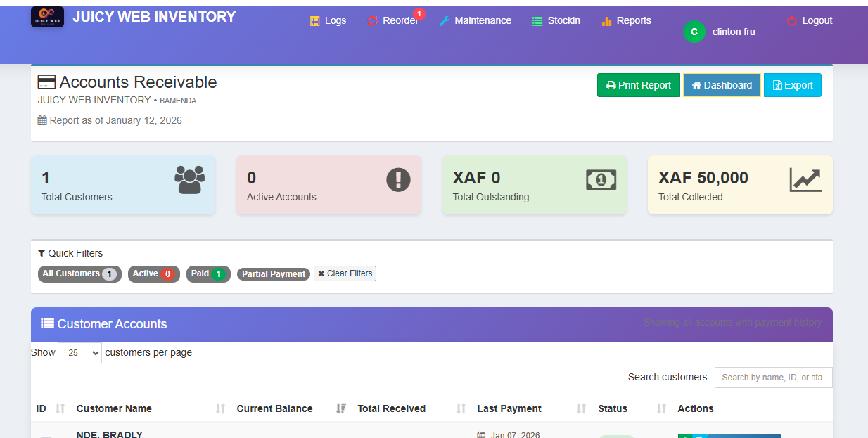The width and height of the screenshot is (868, 438).
Task: Toggle the Active filter pill
Action: (153, 274)
